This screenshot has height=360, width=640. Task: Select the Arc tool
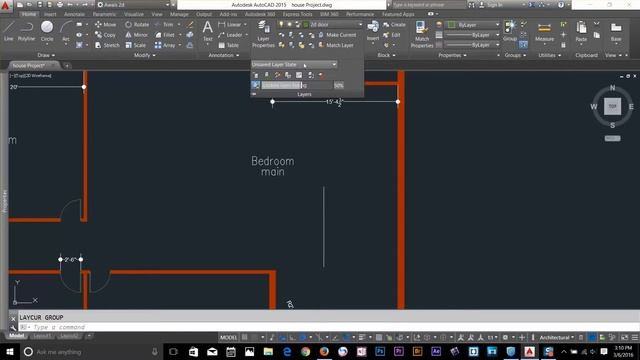pos(66,31)
